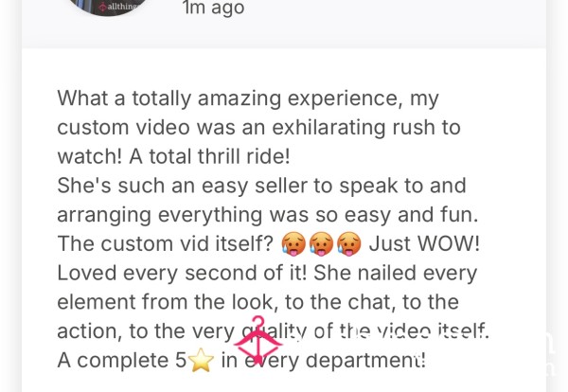Image resolution: width=568 pixels, height=392 pixels.
Task: Click "action, to the very" text
Action: click(x=147, y=331)
